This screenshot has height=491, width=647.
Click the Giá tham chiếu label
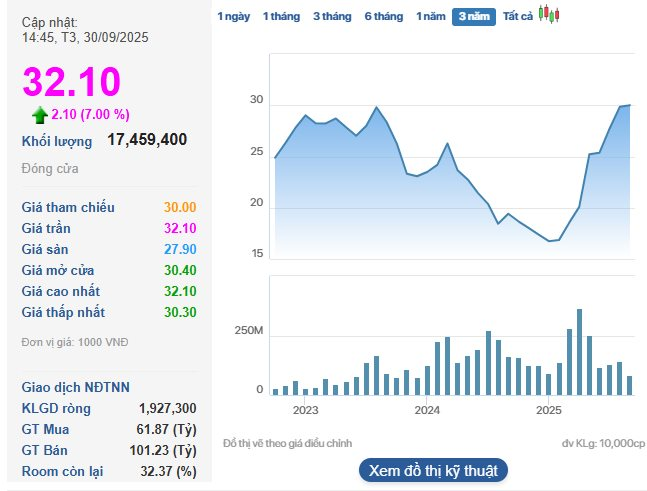click(68, 207)
